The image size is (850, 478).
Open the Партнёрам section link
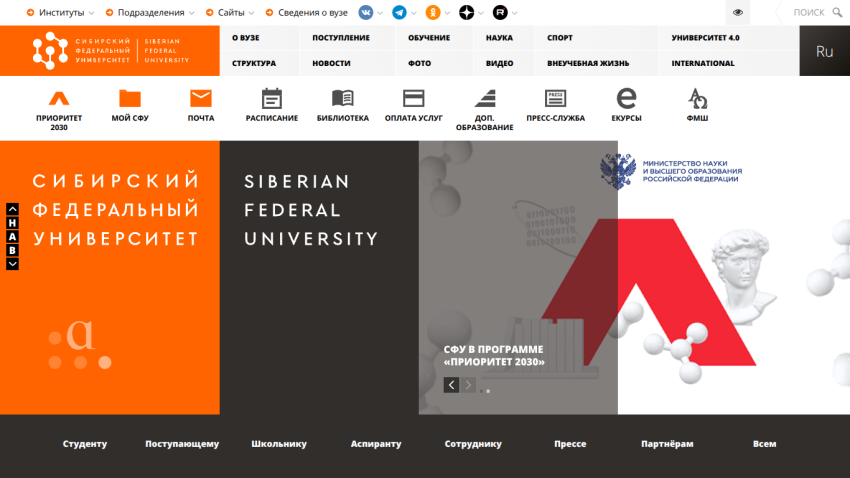[667, 444]
